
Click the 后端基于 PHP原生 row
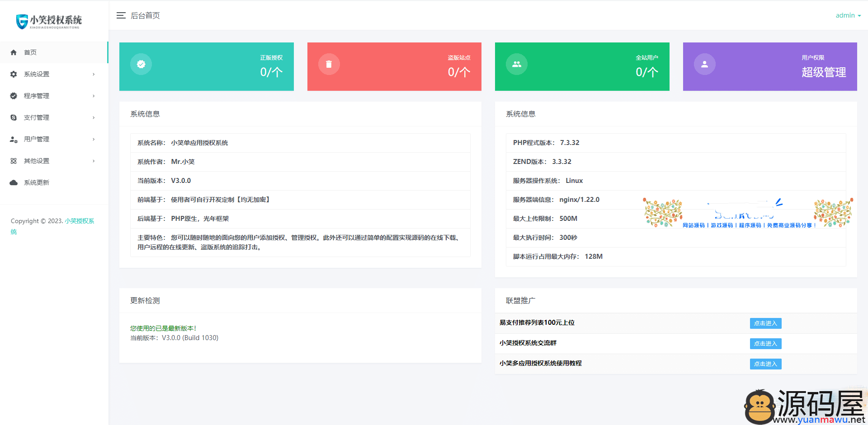[300, 219]
